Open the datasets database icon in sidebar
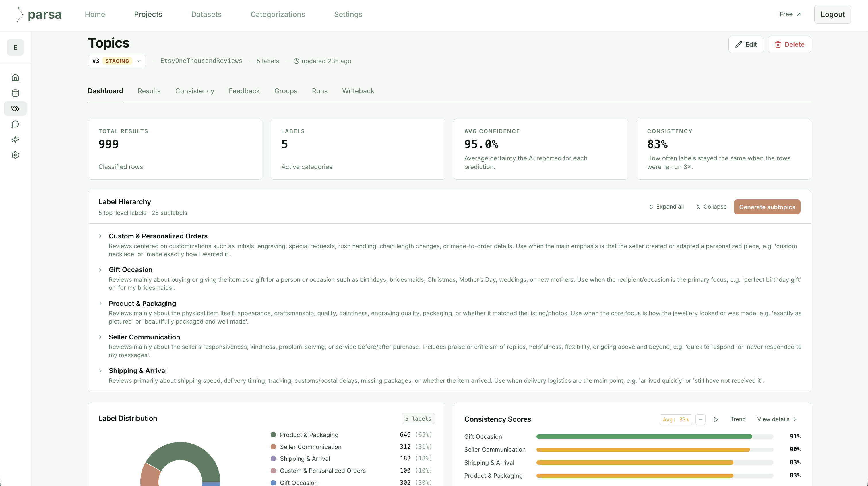Image resolution: width=868 pixels, height=486 pixels. click(15, 93)
